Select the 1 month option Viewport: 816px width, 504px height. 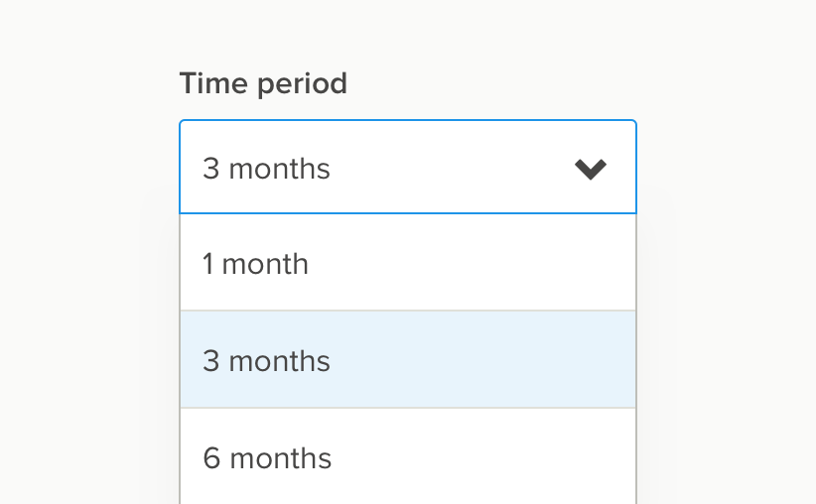407,264
